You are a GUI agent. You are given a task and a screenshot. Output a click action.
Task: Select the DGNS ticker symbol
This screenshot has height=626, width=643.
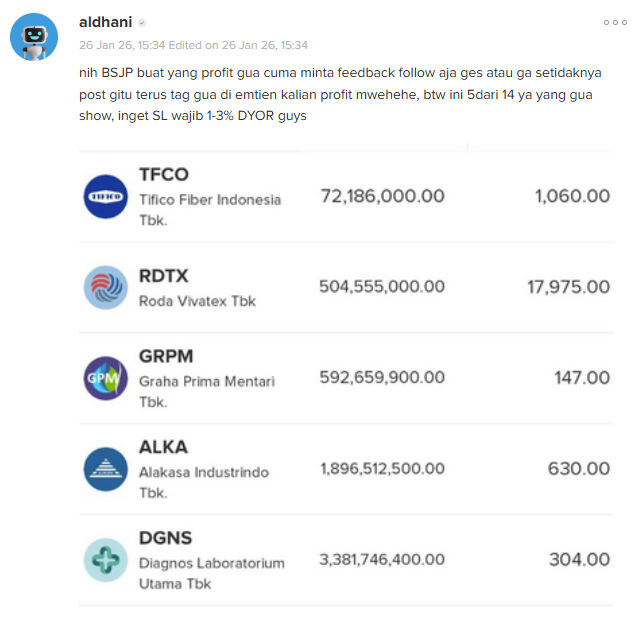(166, 538)
